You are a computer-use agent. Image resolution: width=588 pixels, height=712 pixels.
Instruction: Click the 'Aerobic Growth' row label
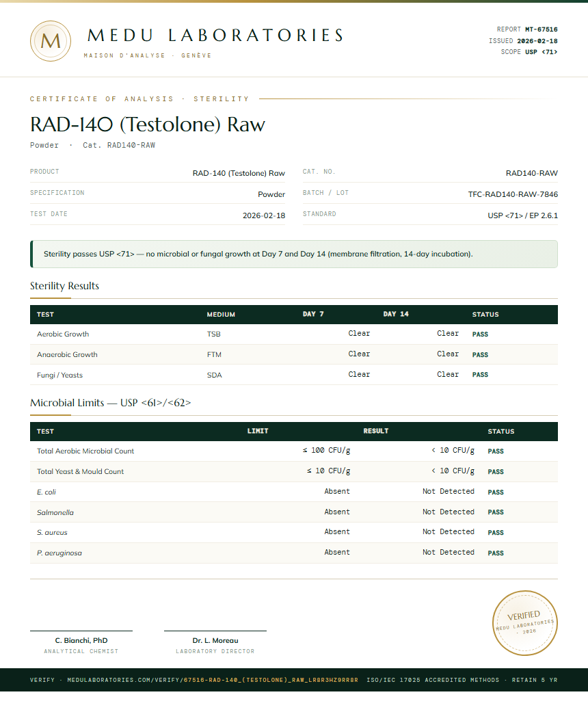click(63, 334)
